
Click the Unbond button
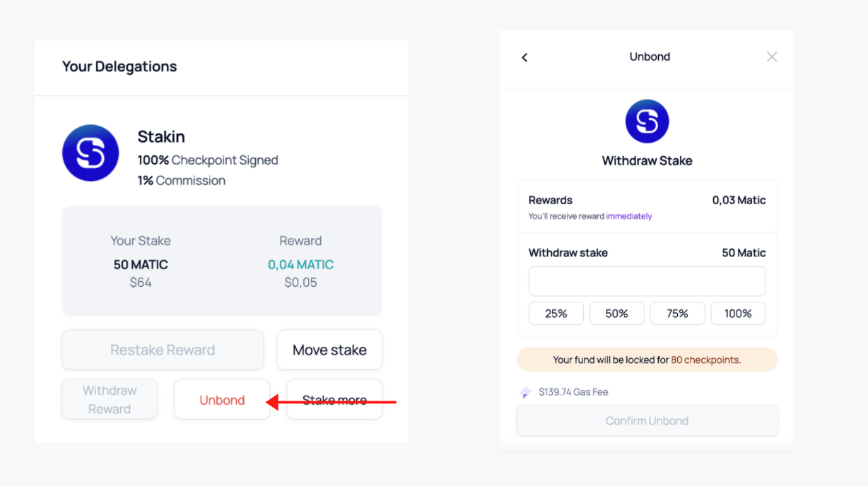221,400
